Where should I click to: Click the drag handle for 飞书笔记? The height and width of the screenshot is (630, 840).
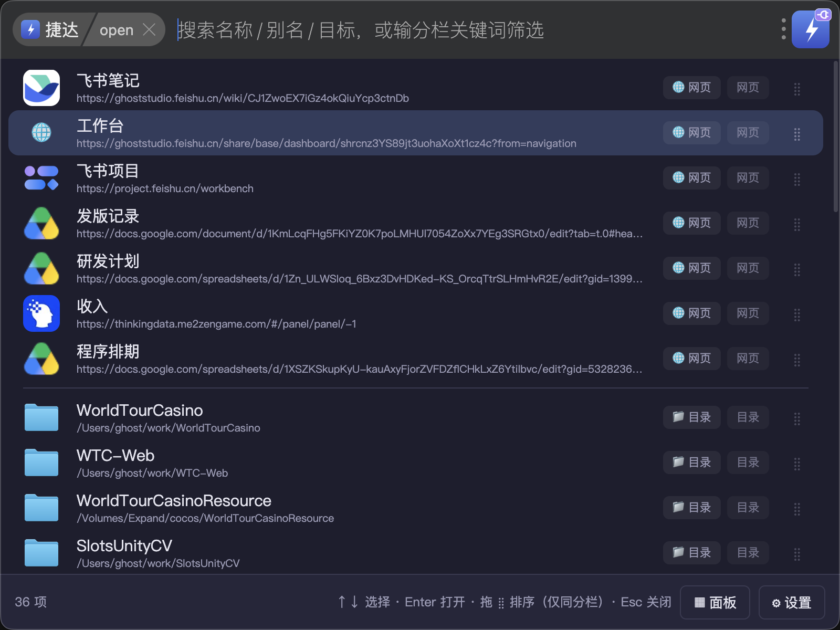tap(797, 89)
